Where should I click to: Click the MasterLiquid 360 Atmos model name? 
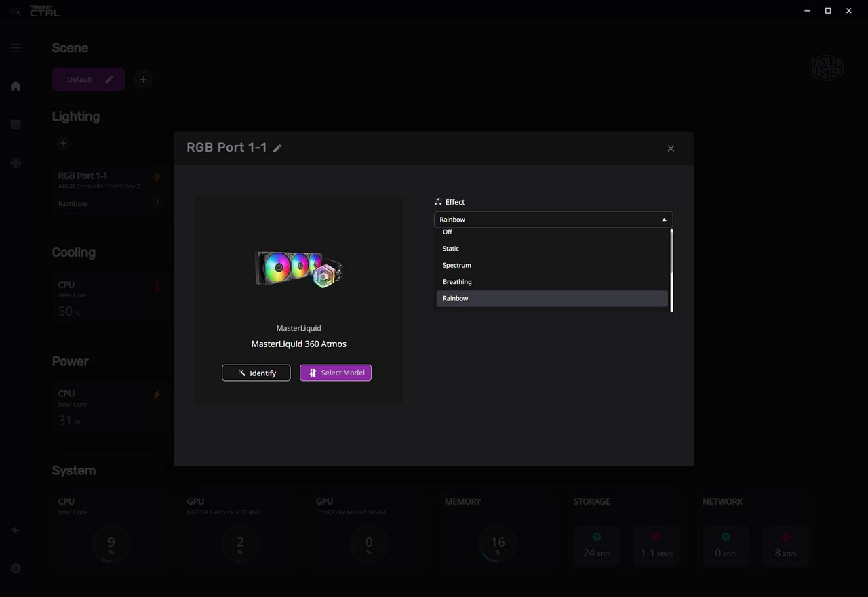coord(299,344)
